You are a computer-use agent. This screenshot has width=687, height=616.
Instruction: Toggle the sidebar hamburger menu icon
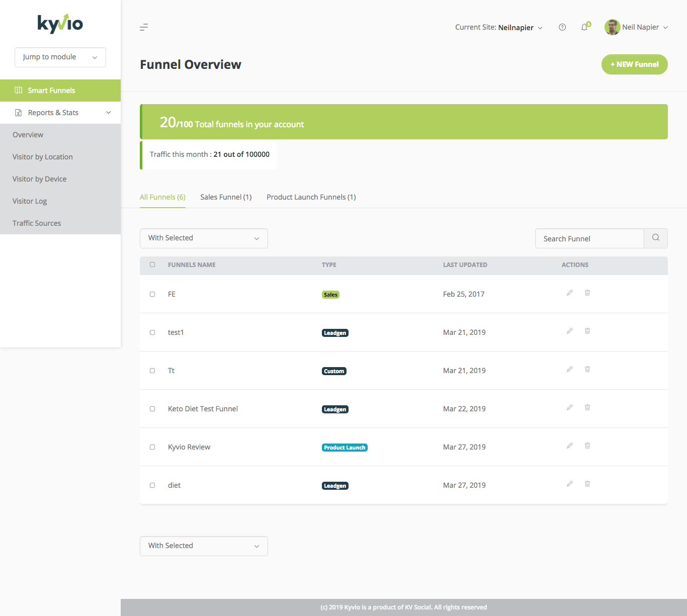[x=144, y=27]
